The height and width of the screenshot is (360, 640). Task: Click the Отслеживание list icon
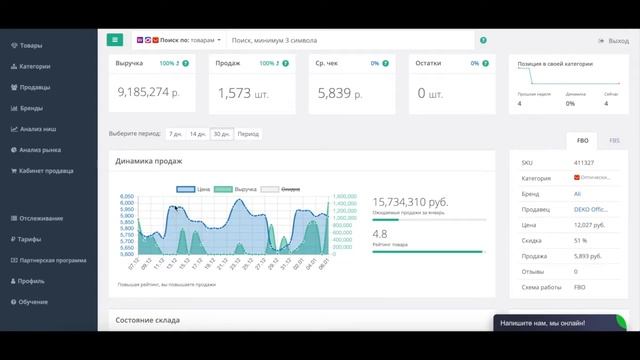(x=14, y=218)
